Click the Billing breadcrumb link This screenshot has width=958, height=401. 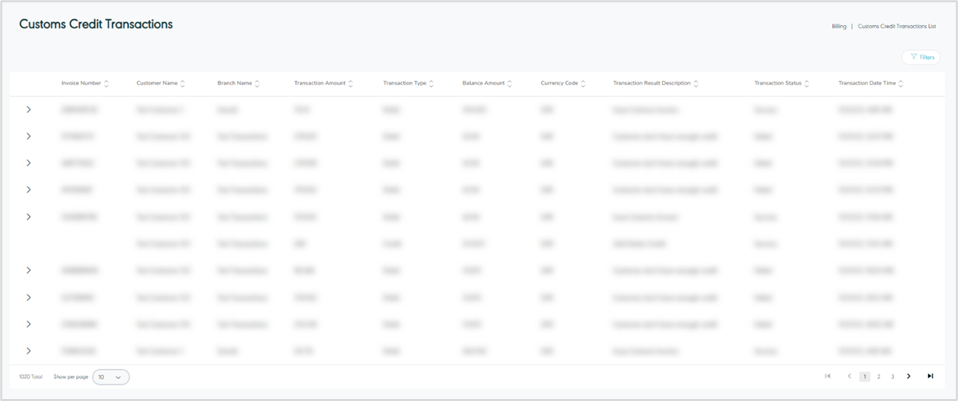point(838,26)
